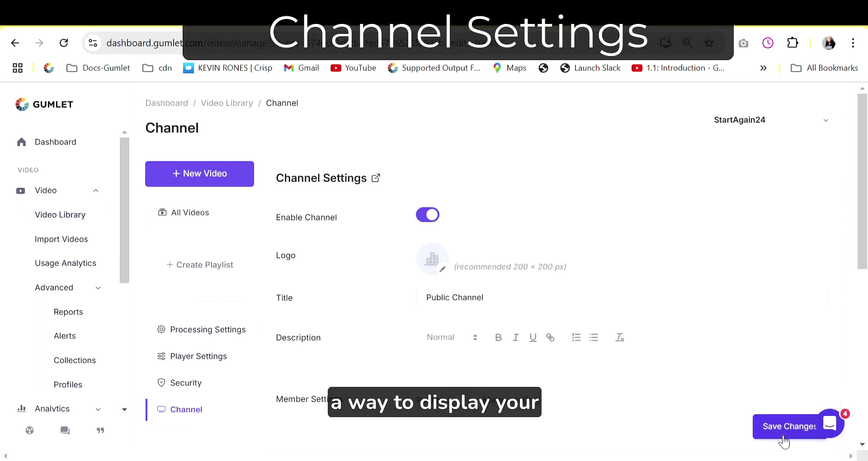Click the New Video button
868x461 pixels.
pos(199,174)
